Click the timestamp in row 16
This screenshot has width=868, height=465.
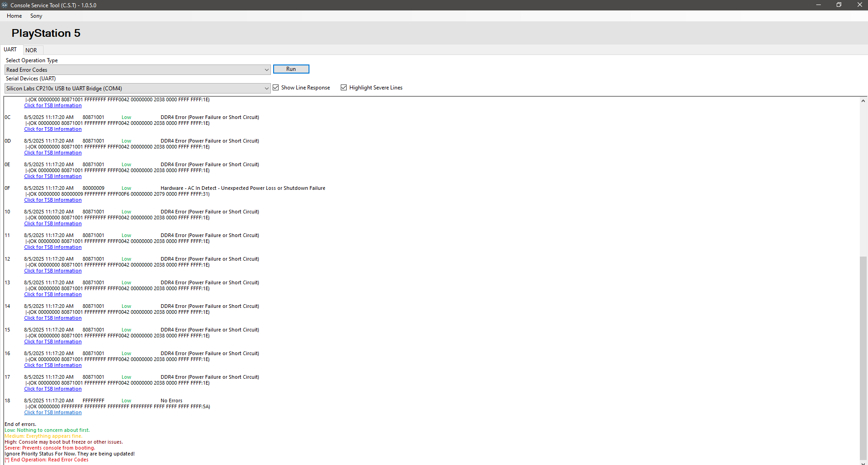pos(49,354)
